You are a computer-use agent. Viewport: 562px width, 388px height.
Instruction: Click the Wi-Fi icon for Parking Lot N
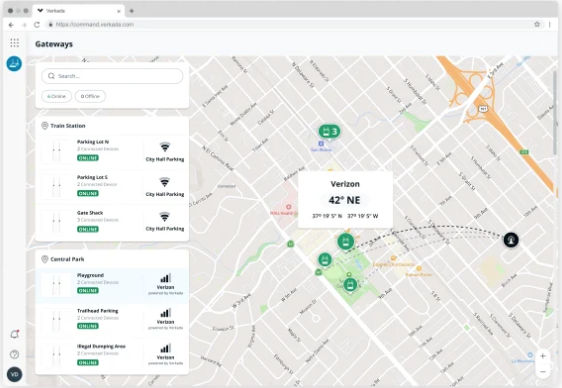coord(165,147)
